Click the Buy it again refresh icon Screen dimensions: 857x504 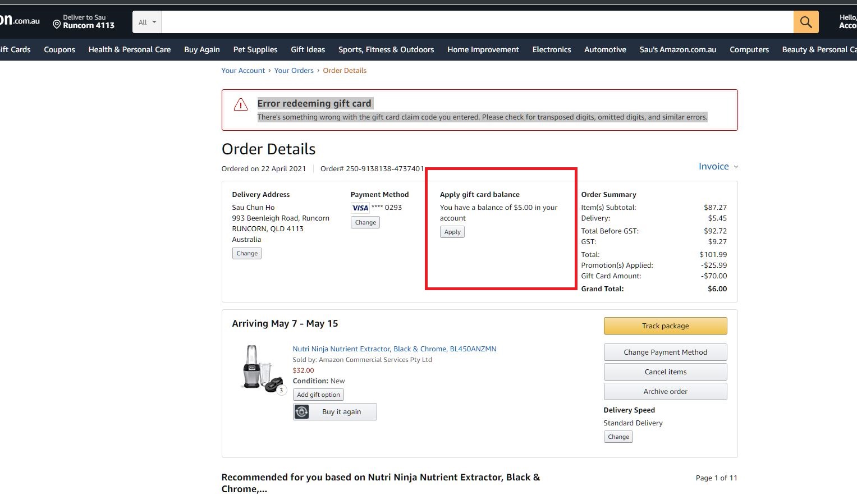tap(302, 412)
